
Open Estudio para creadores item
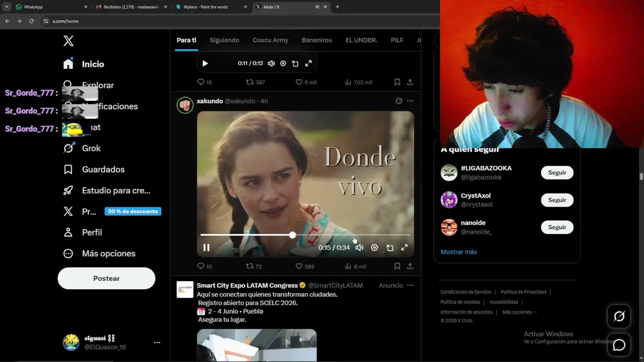[x=107, y=191]
